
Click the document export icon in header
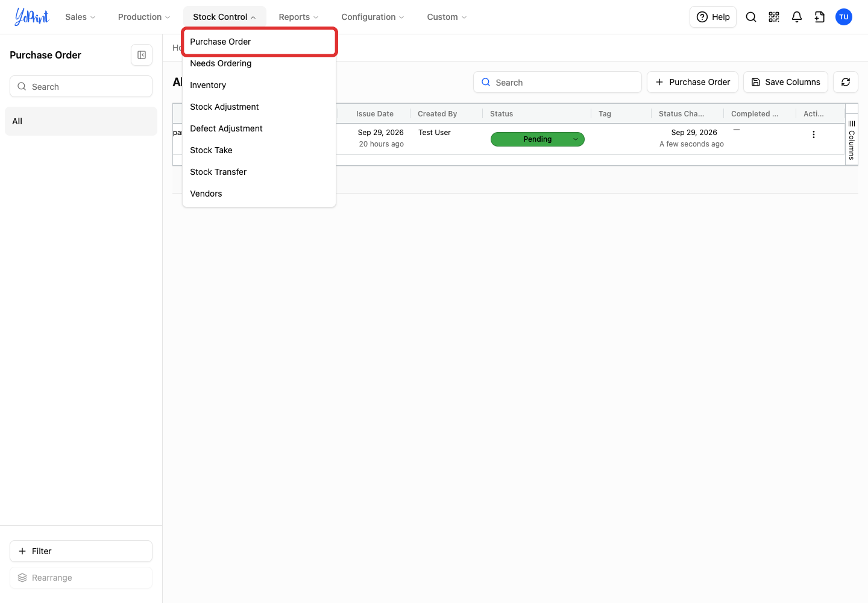pos(820,17)
